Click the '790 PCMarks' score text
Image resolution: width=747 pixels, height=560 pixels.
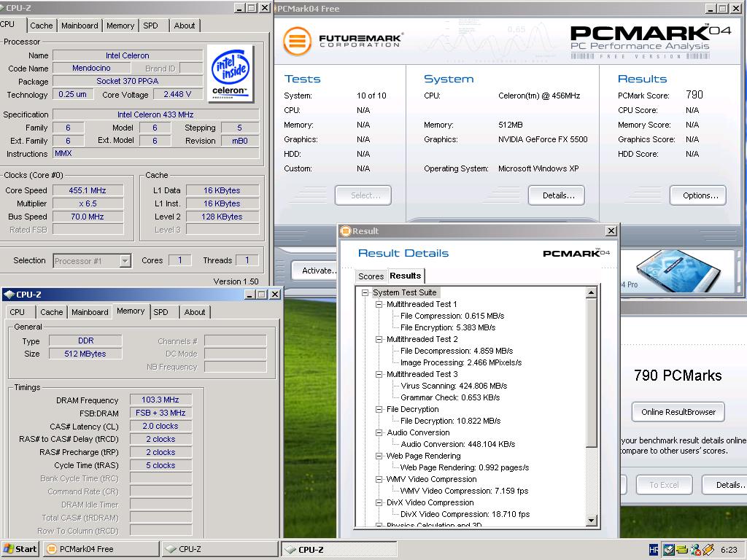(678, 376)
